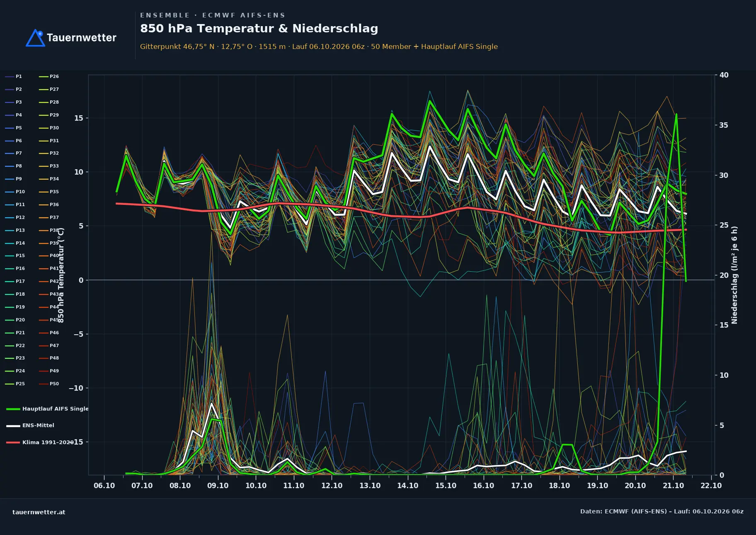This screenshot has height=535, width=756.
Task: Click date label 15.10 on the time axis
Action: [x=446, y=486]
